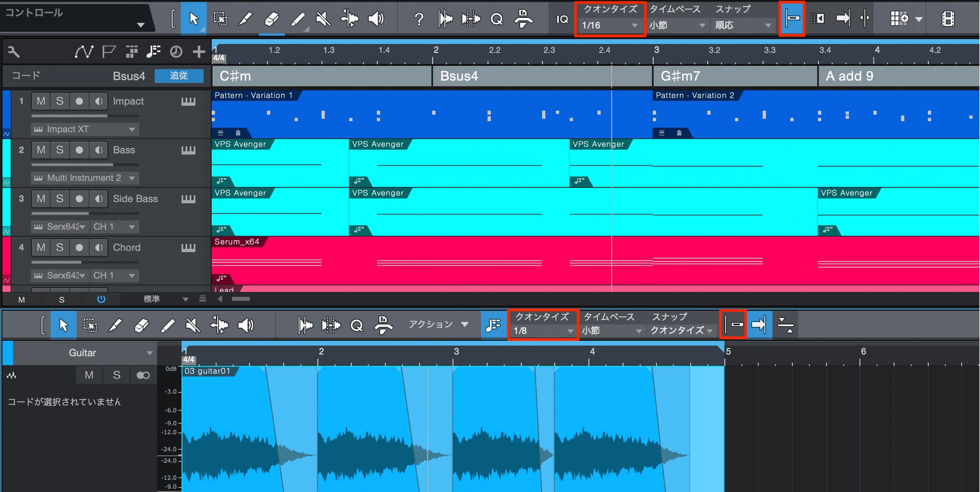Select the G#m7 chord block
The image size is (980, 492).
pos(735,76)
